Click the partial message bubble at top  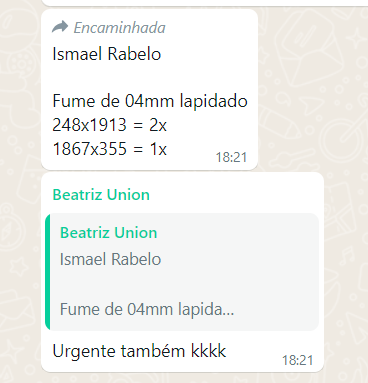(205, 3)
